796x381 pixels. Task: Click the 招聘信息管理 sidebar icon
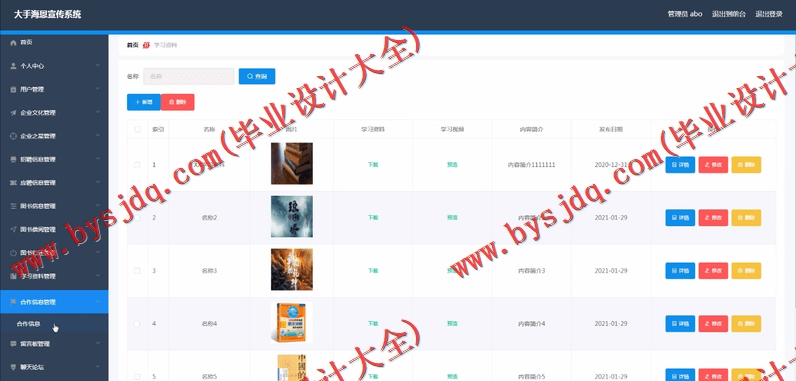[x=14, y=159]
